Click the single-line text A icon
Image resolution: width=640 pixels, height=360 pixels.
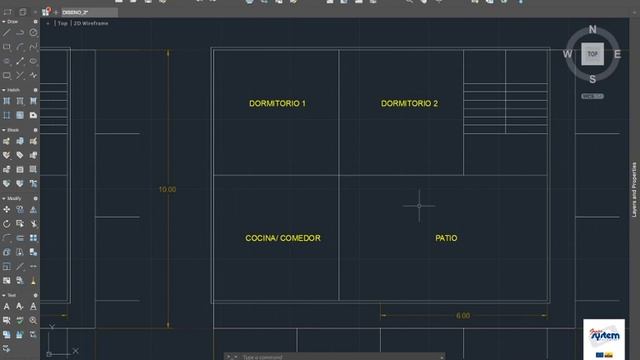[x=33, y=307]
